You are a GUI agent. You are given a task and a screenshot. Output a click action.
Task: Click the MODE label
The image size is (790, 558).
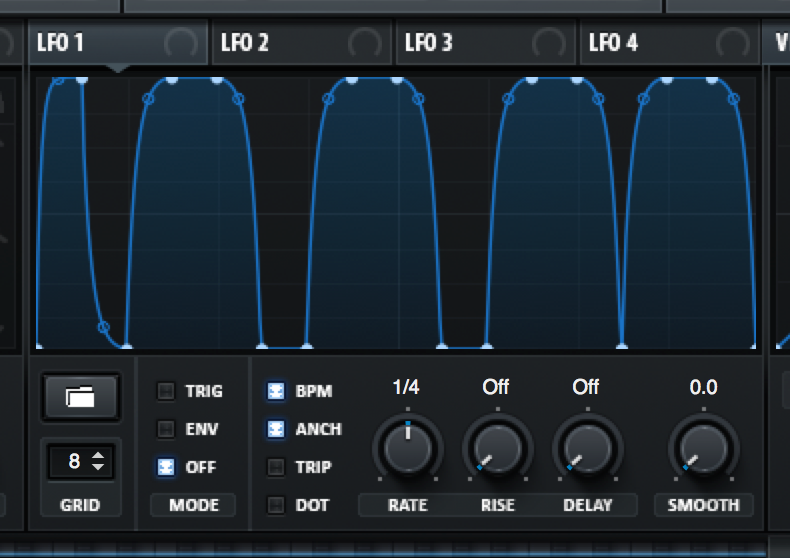(194, 505)
